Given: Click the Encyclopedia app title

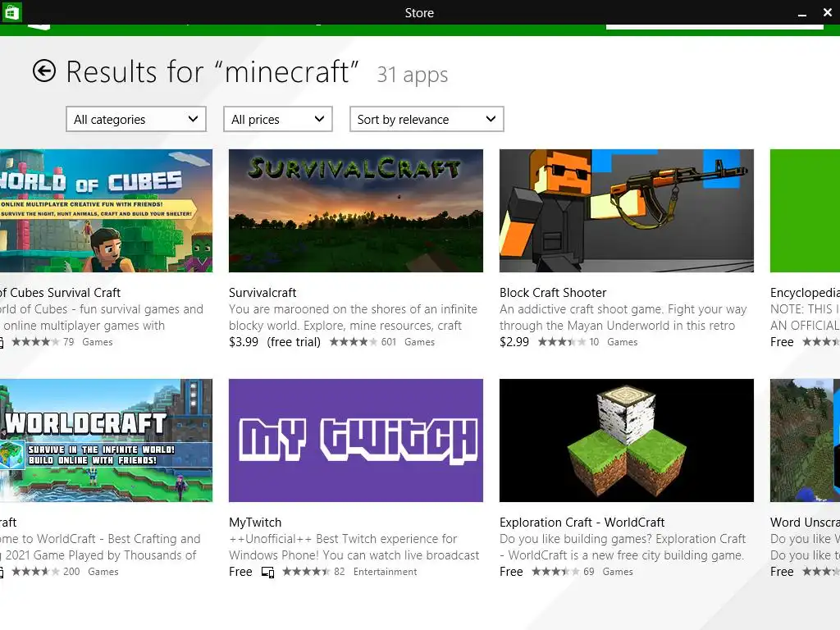Looking at the screenshot, I should [x=805, y=293].
